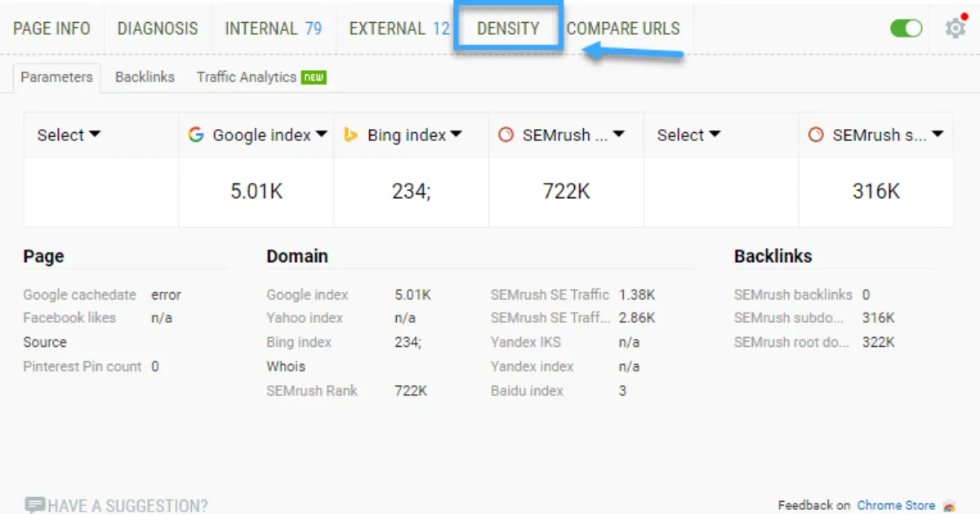Image resolution: width=980 pixels, height=514 pixels.
Task: Click the Google cachedate label
Action: pyautogui.click(x=79, y=295)
